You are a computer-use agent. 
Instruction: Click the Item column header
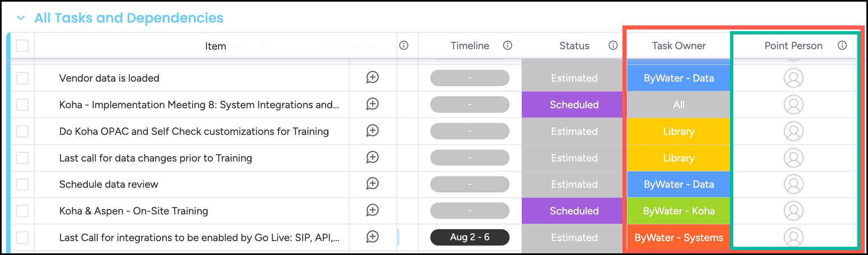point(215,46)
